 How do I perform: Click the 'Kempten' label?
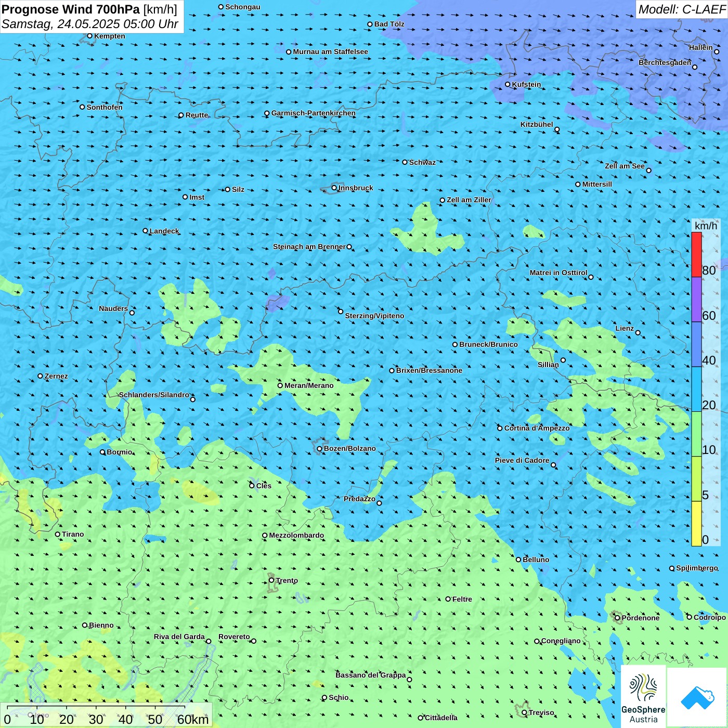(x=110, y=36)
